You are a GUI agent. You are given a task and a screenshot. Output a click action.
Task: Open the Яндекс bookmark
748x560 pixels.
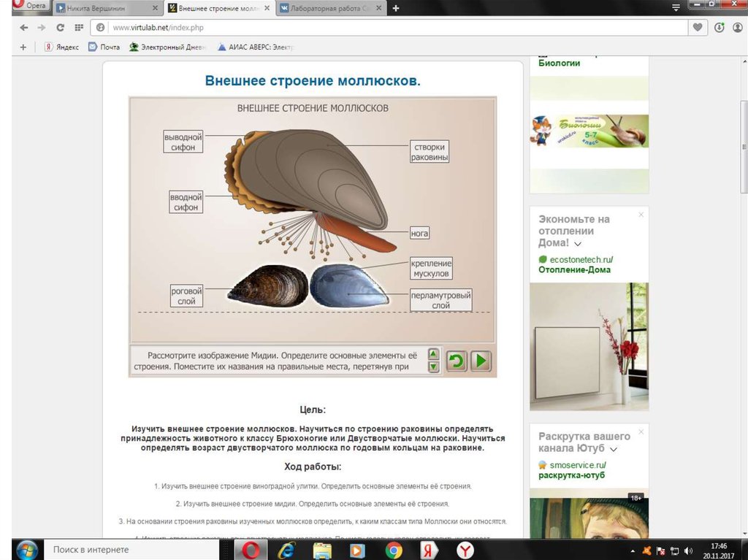(x=61, y=47)
